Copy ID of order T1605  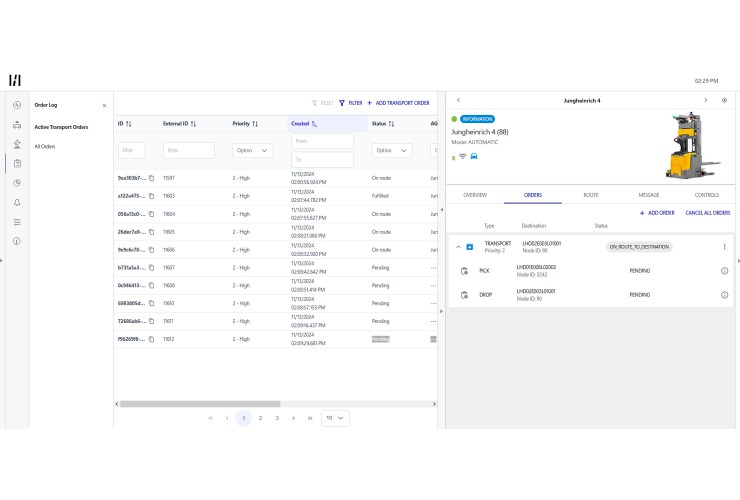click(151, 232)
